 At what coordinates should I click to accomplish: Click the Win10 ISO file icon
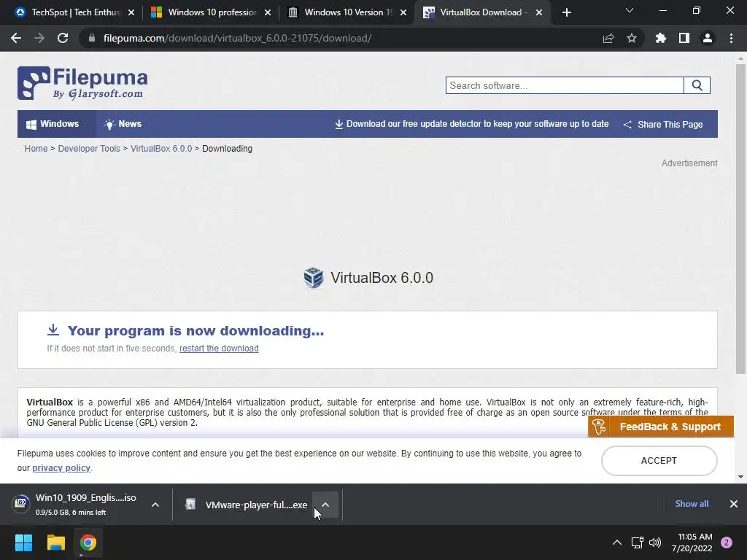pos(21,502)
